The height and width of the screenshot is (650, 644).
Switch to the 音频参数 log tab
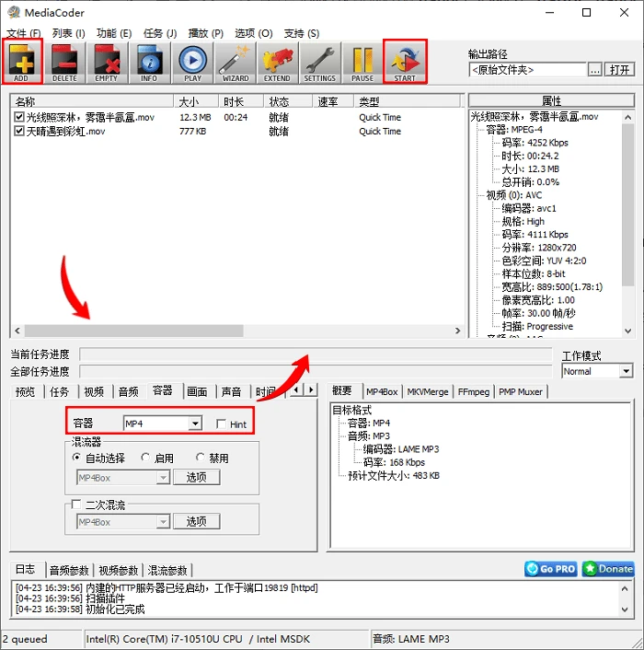[x=69, y=571]
